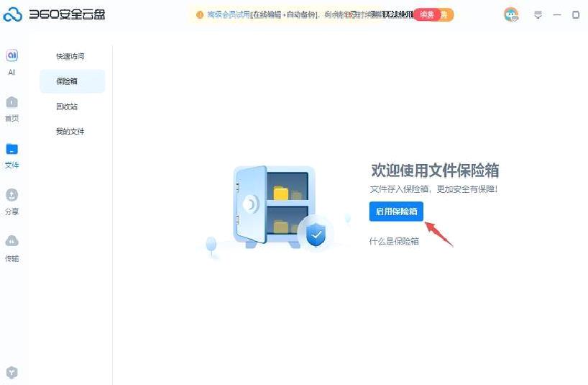Click the 启用保险箱 button

(396, 212)
